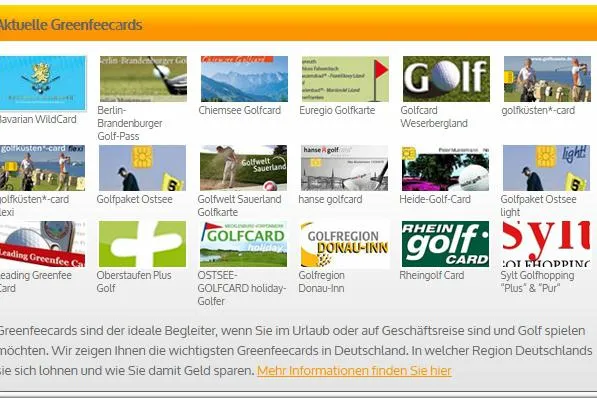Screen dimensions: 597x398
Task: Click the Rheingolf Card green logo
Action: [445, 244]
